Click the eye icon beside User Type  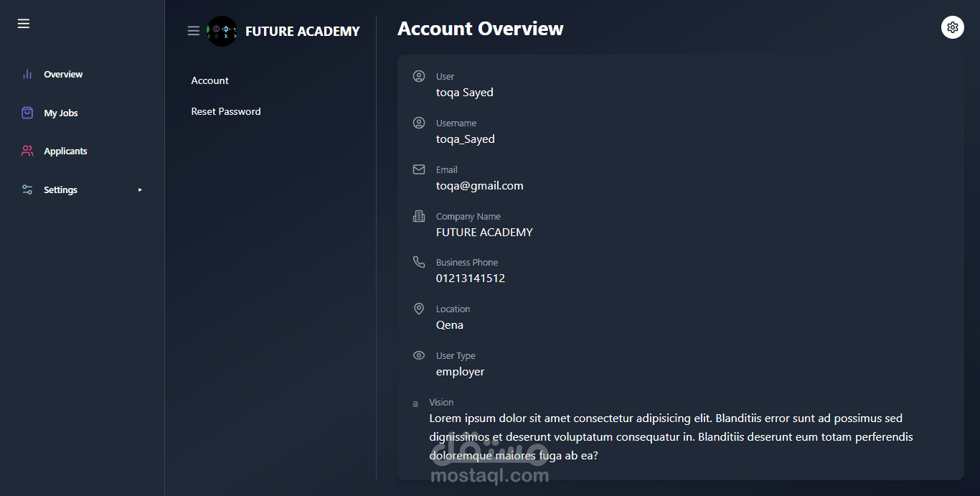coord(419,355)
